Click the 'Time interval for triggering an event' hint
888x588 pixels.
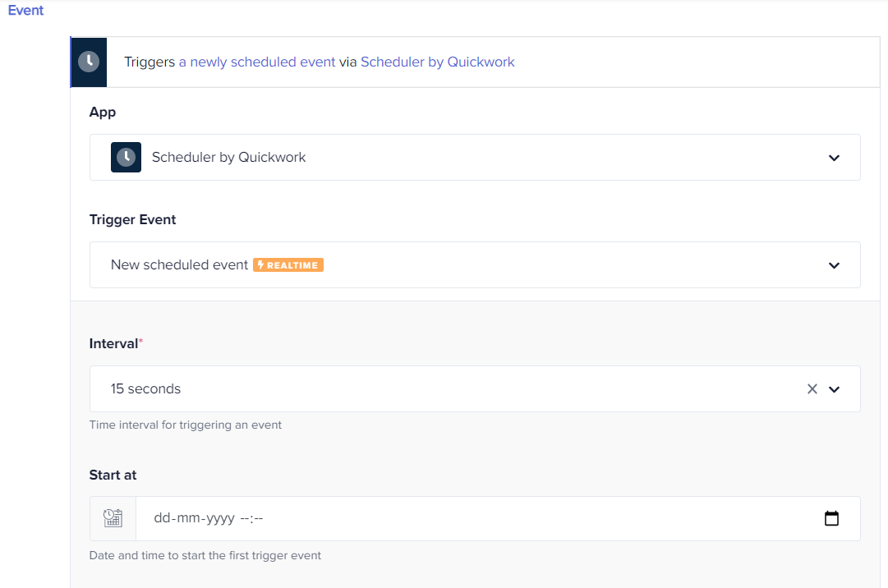pyautogui.click(x=185, y=425)
